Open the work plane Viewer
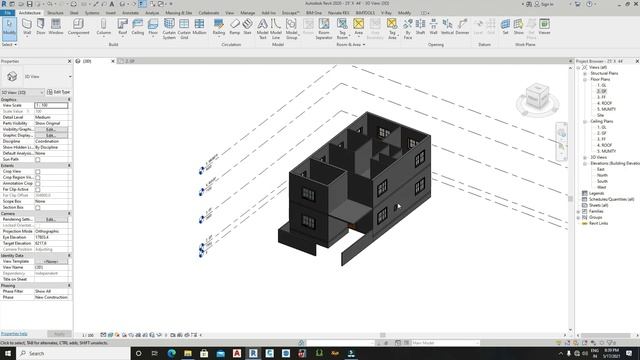Screen dimensions: 640x360 (x=544, y=27)
